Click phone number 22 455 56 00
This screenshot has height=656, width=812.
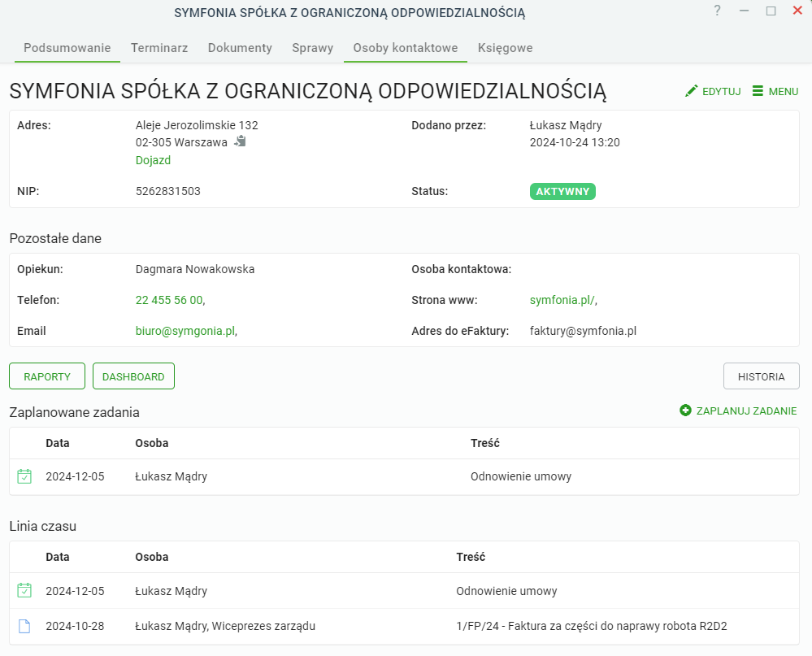click(169, 300)
